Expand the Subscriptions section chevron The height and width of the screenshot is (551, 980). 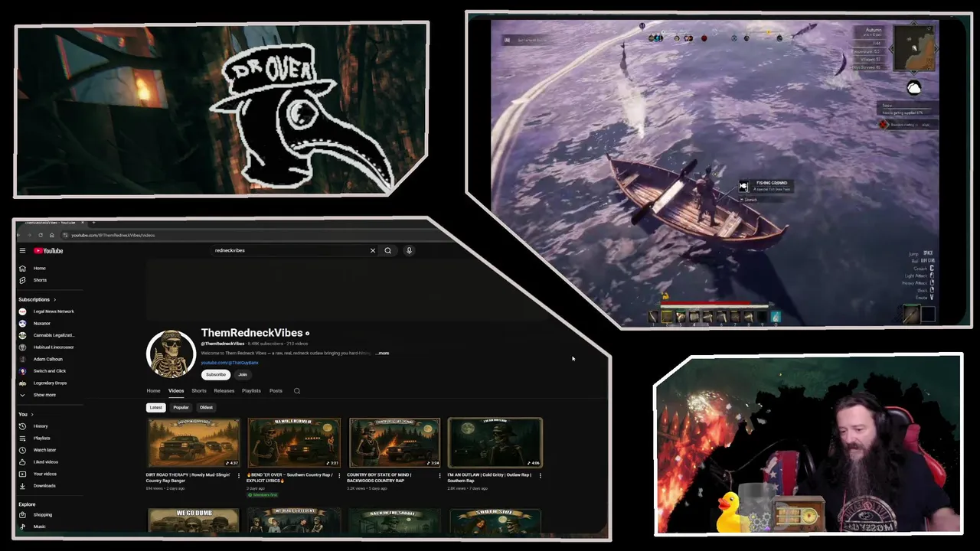54,299
